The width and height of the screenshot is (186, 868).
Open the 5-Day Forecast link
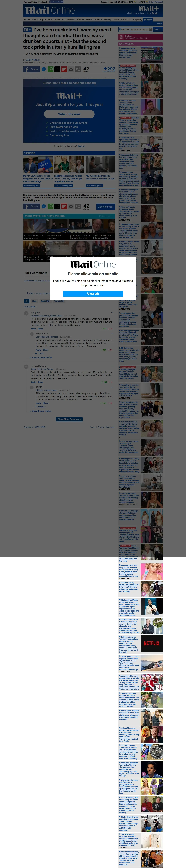click(156, 2)
